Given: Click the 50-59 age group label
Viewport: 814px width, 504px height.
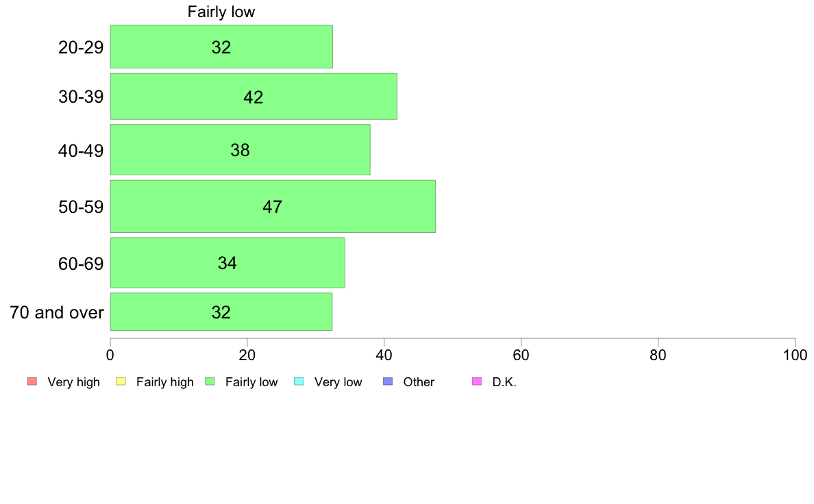Looking at the screenshot, I should tap(81, 207).
